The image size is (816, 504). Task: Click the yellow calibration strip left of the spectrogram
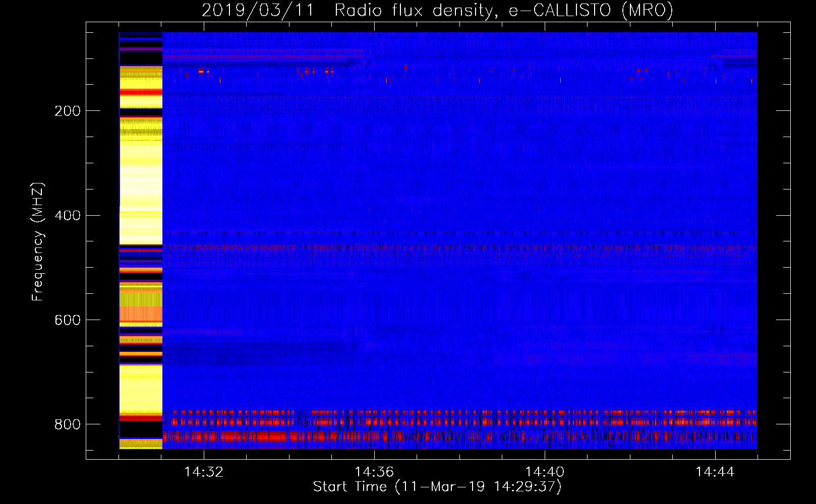(x=141, y=240)
